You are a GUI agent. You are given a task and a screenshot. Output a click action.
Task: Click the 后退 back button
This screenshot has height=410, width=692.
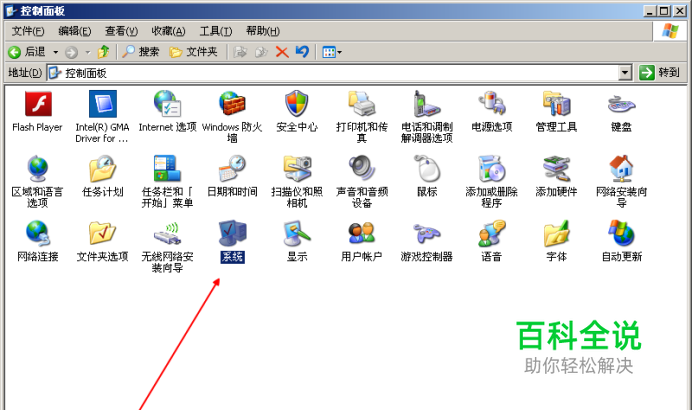[27, 52]
